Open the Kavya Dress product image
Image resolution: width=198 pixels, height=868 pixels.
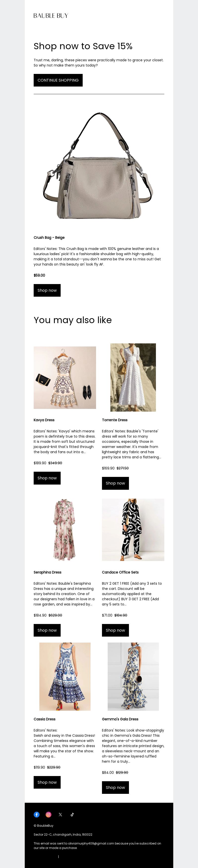click(x=65, y=378)
